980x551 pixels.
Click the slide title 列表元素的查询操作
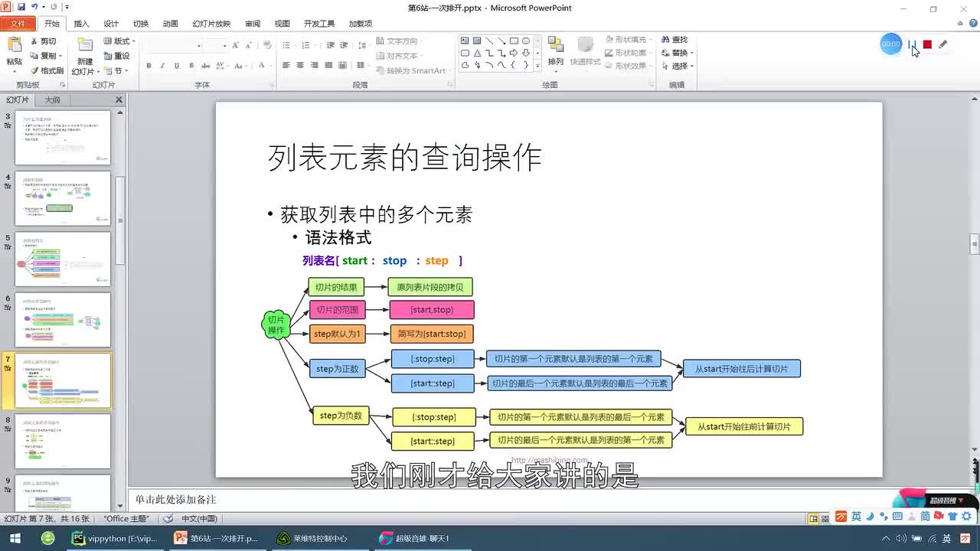click(x=405, y=158)
